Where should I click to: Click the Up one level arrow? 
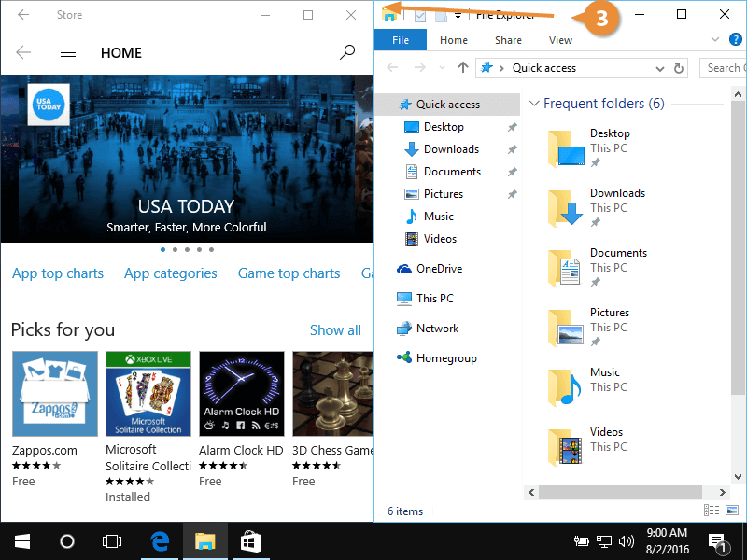[462, 67]
